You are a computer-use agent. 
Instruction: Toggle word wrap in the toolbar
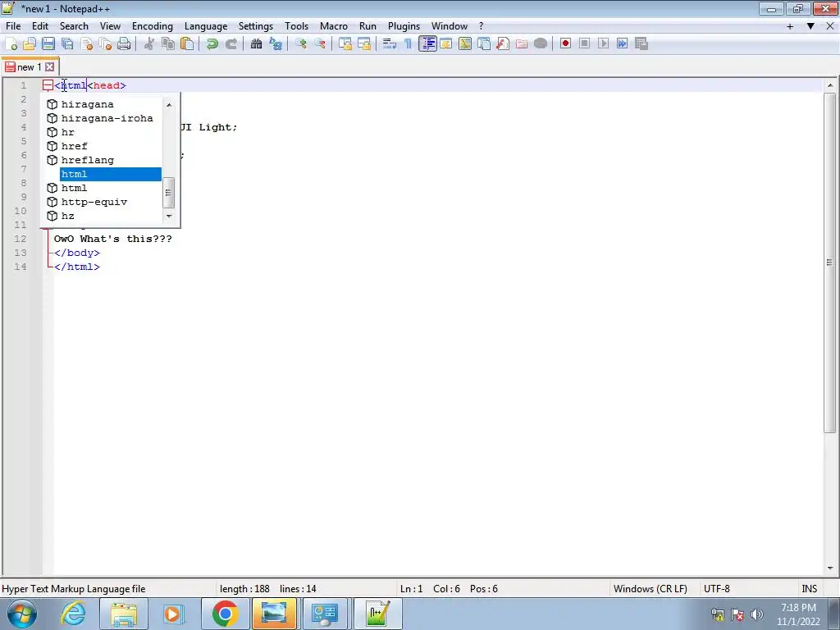[390, 44]
